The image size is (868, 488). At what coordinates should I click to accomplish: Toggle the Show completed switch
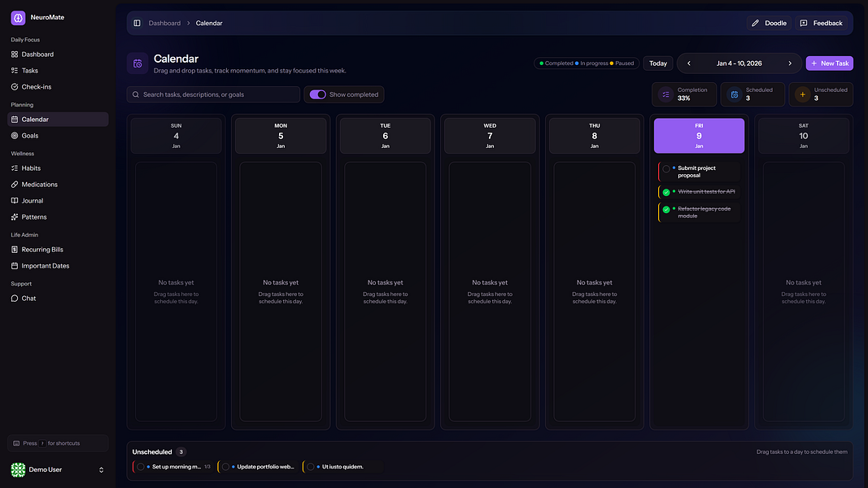tap(318, 94)
